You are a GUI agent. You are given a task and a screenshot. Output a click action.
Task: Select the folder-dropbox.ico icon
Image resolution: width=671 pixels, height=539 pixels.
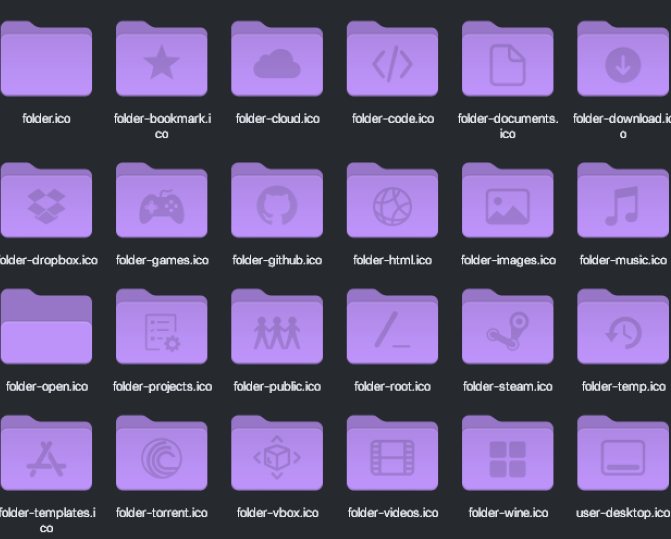tap(46, 205)
